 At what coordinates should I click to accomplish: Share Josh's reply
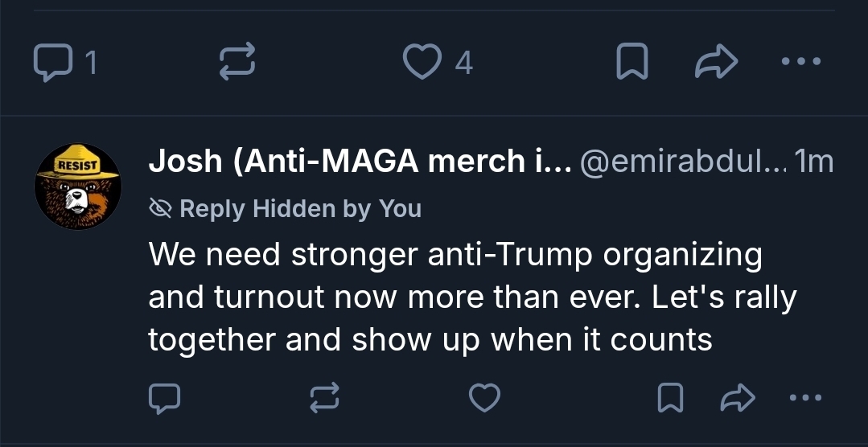(x=737, y=397)
